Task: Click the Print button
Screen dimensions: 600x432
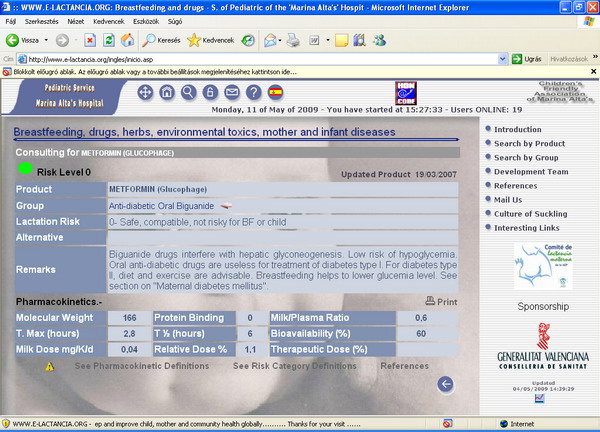Action: coord(441,301)
